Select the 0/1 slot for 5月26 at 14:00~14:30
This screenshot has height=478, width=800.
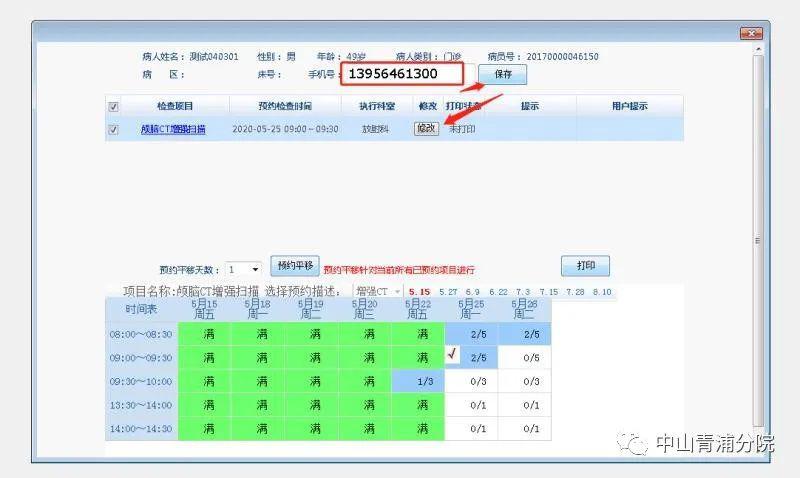click(524, 429)
